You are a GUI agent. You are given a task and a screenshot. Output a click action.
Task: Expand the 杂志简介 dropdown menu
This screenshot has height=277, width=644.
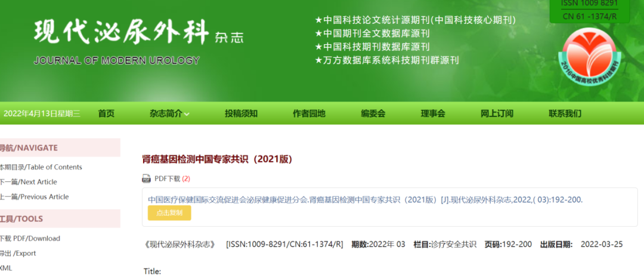[x=170, y=113]
